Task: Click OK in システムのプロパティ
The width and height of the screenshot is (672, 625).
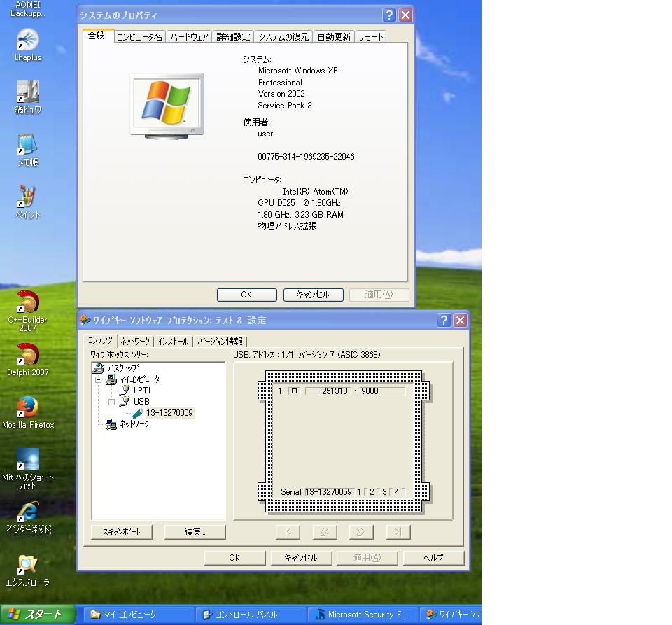Action: (x=246, y=295)
